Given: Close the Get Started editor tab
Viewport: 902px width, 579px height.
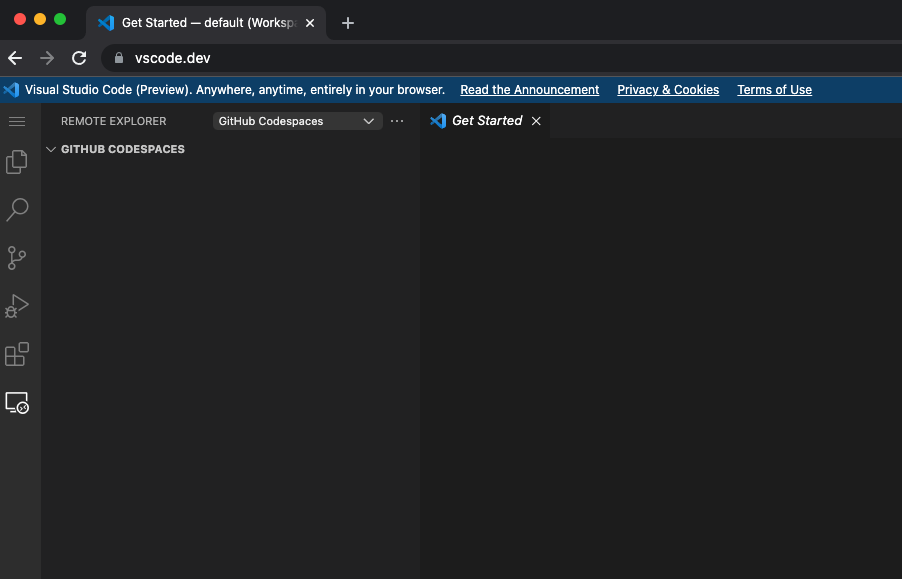Looking at the screenshot, I should 536,120.
